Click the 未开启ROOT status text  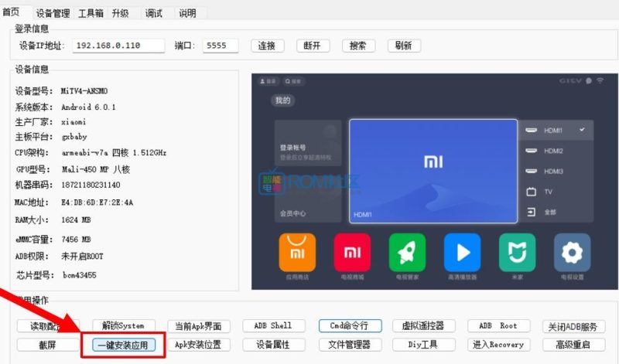(82, 257)
